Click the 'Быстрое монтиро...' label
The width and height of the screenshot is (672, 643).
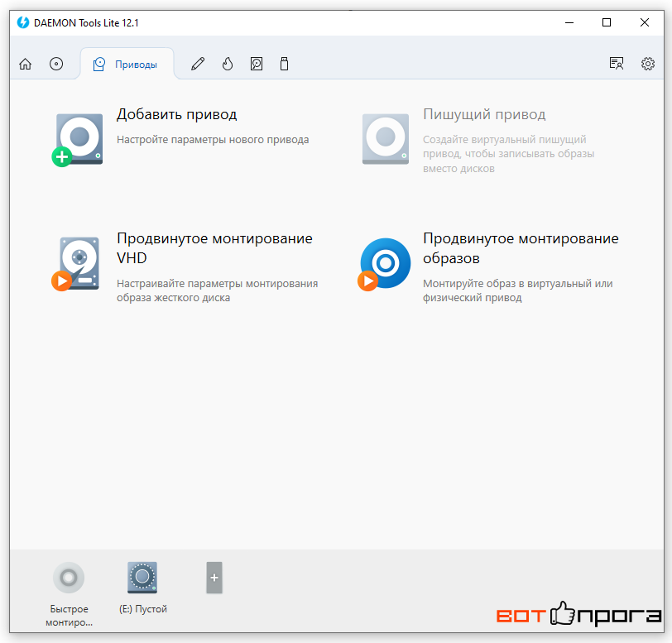(69, 616)
